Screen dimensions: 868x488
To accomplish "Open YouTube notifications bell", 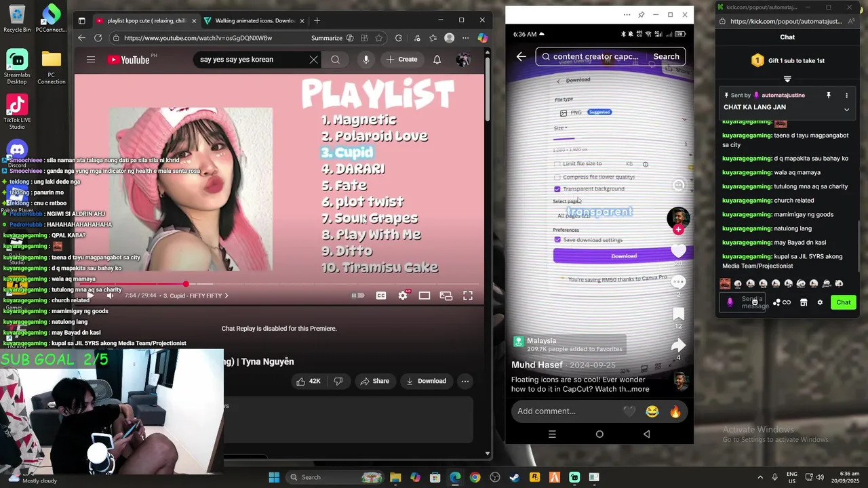I will [x=437, y=60].
